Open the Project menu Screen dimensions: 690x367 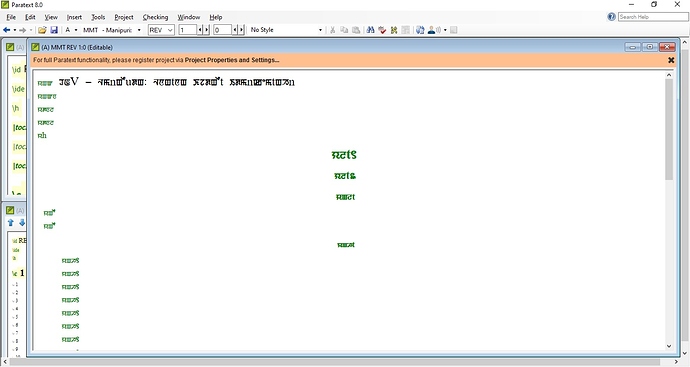[x=124, y=17]
